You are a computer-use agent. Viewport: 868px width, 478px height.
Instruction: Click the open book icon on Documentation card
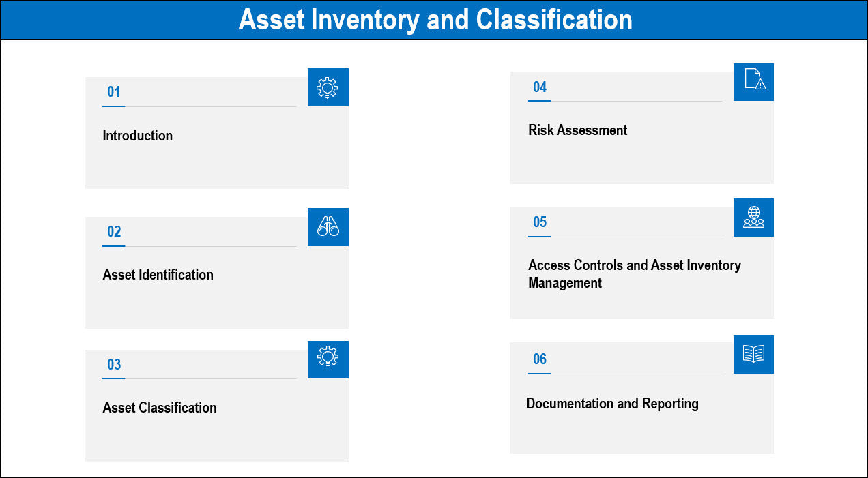(753, 355)
